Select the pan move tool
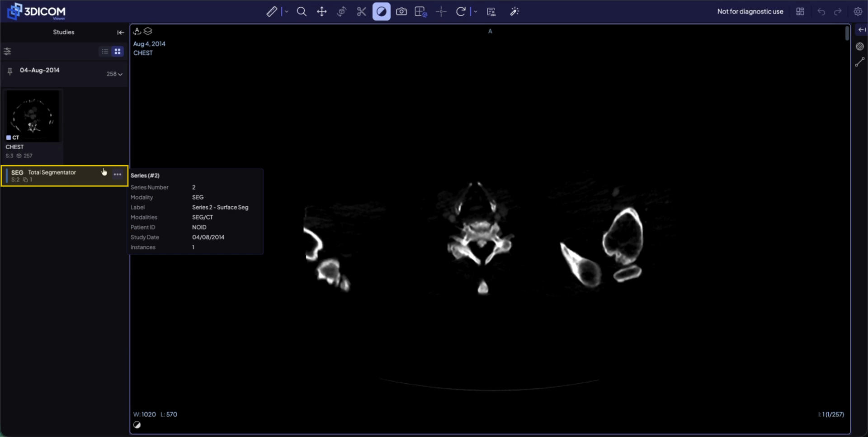The image size is (868, 437). [321, 12]
